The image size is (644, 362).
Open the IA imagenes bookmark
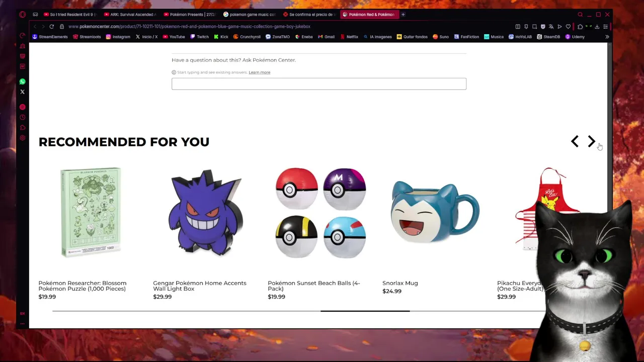click(377, 37)
